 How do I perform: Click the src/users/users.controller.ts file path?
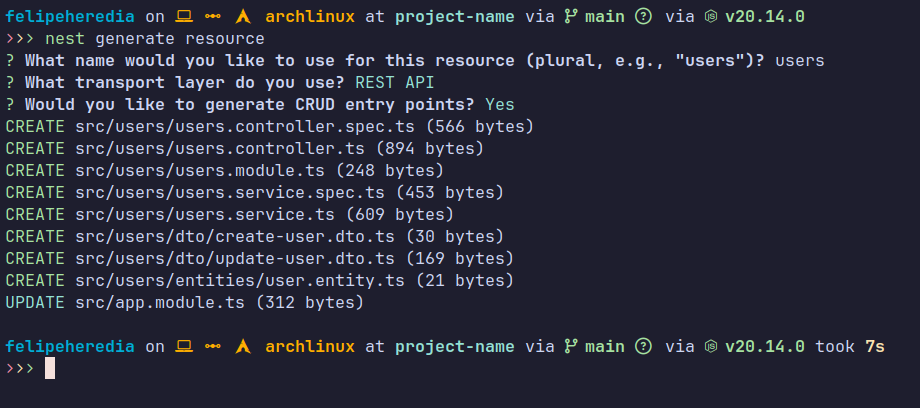tap(240, 149)
